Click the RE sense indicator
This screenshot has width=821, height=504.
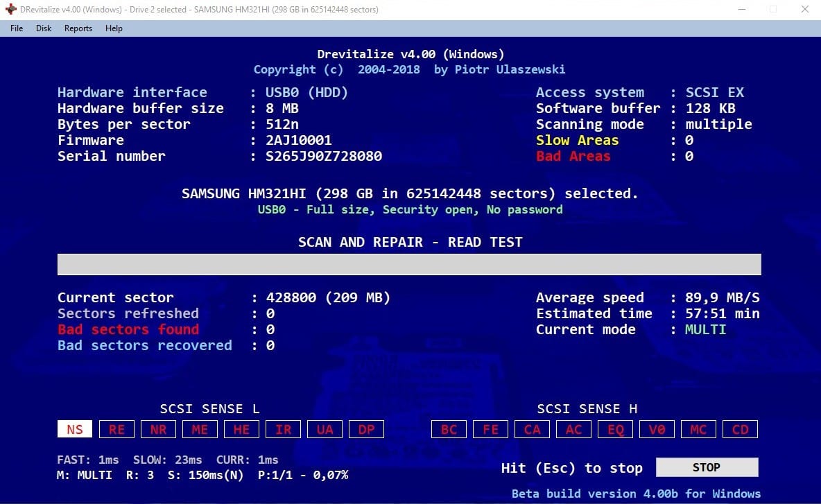[116, 429]
